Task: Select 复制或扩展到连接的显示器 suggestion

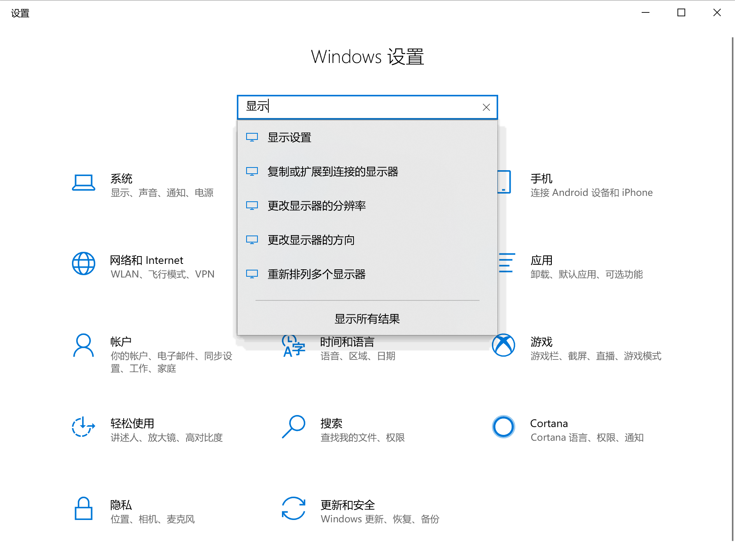Action: pos(367,172)
